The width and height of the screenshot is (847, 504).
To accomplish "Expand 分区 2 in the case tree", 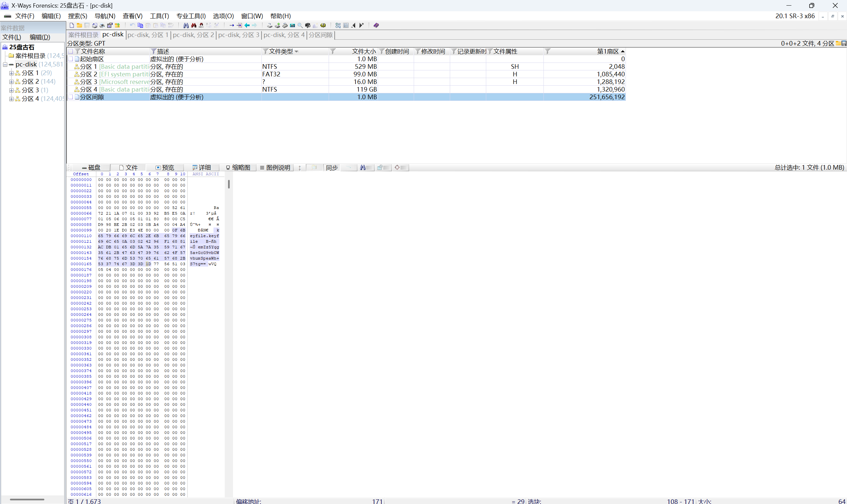I will (11, 81).
